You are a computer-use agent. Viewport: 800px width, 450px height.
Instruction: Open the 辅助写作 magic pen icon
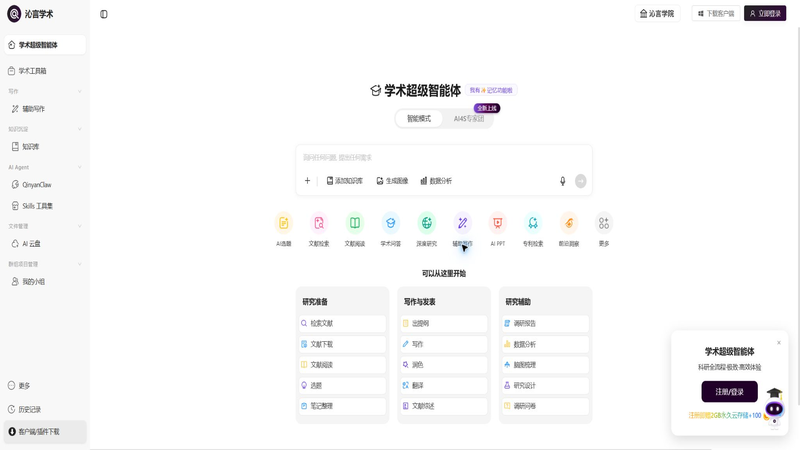(x=462, y=223)
